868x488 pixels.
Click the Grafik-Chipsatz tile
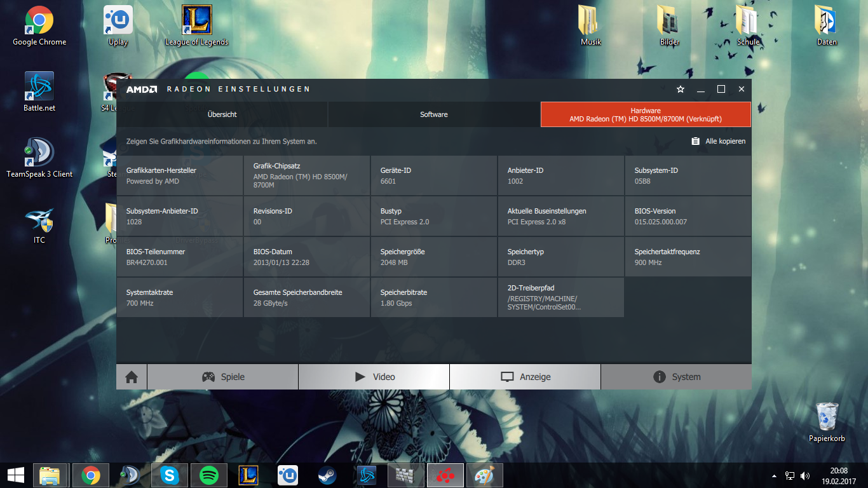(307, 175)
